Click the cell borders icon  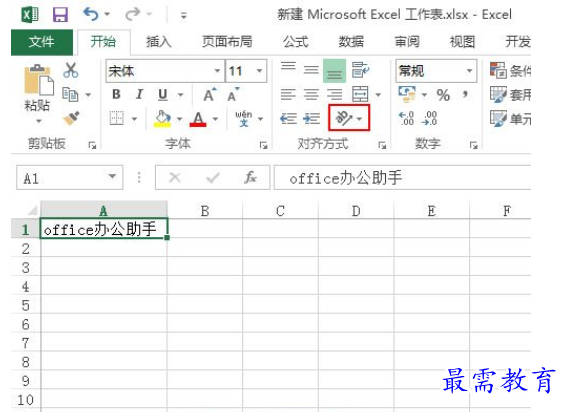(116, 118)
